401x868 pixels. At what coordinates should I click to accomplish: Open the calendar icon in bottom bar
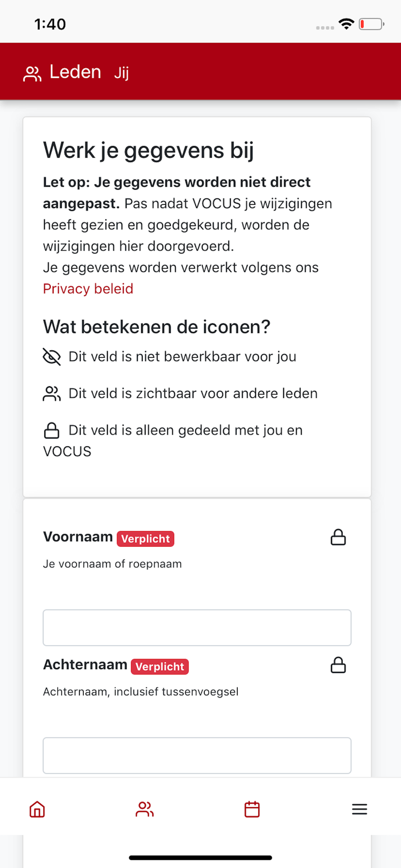(252, 809)
